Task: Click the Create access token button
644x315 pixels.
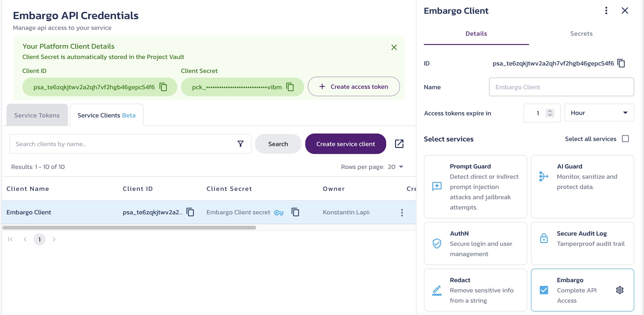Action: tap(353, 86)
